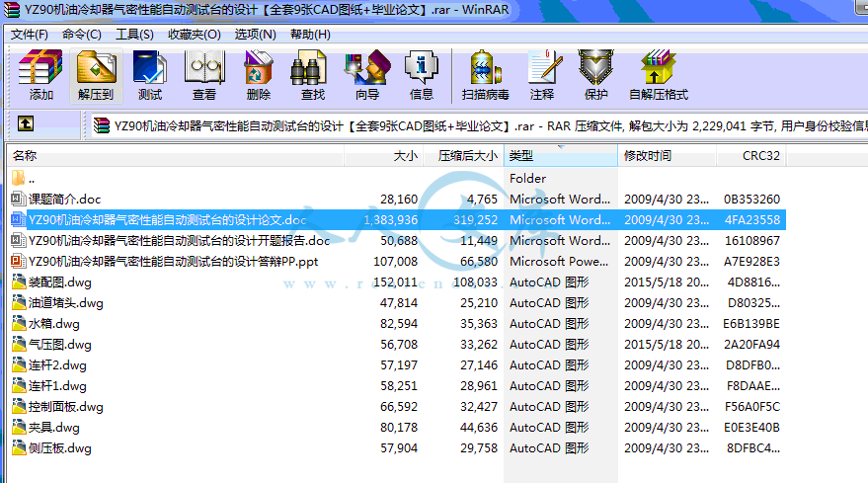Click CRC32 value 16108967
The width and height of the screenshot is (868, 483).
click(x=751, y=240)
